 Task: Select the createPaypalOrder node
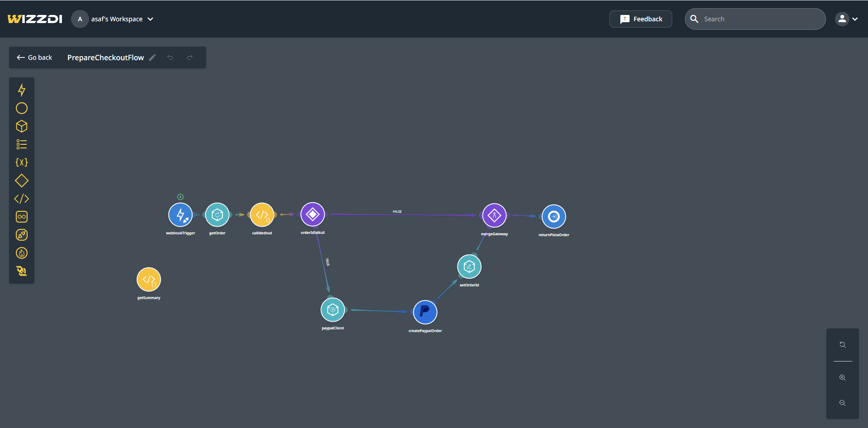[x=425, y=312]
